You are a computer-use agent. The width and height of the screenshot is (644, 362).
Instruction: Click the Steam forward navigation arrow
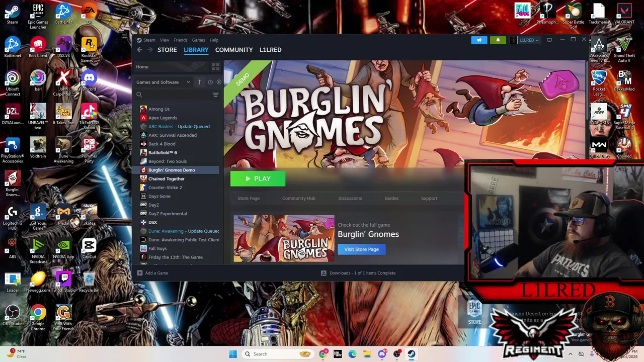(150, 50)
